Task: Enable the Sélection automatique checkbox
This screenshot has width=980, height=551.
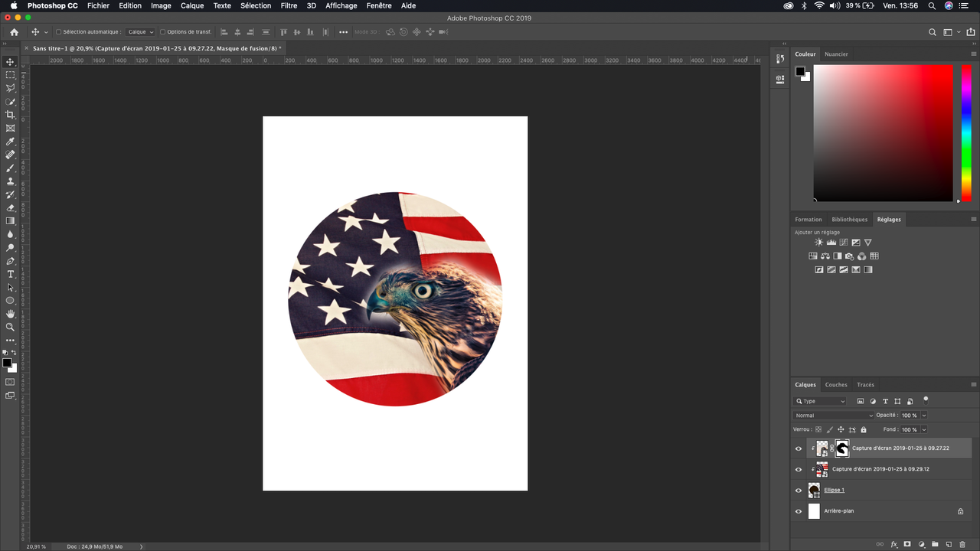Action: click(x=59, y=32)
